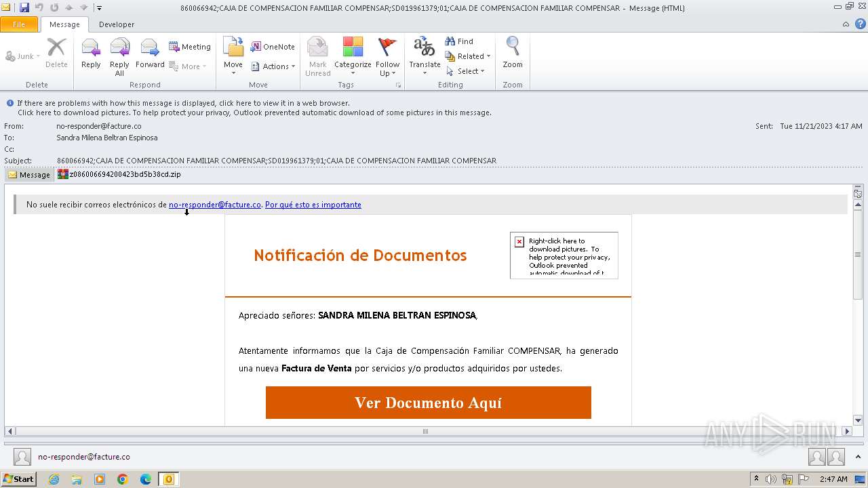Image resolution: width=868 pixels, height=488 pixels.
Task: Click the vertical scrollbar thumb
Action: tap(858, 254)
